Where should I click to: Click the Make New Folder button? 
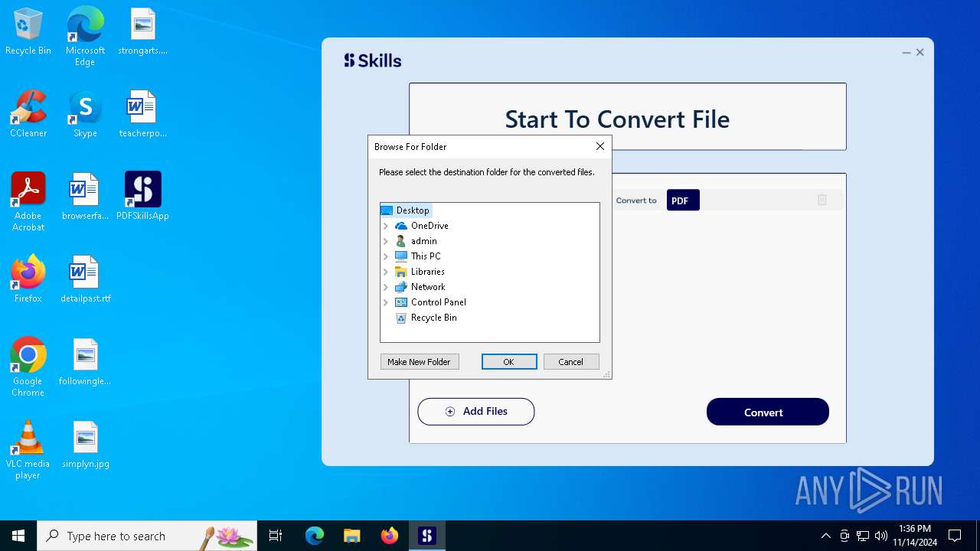(x=420, y=362)
